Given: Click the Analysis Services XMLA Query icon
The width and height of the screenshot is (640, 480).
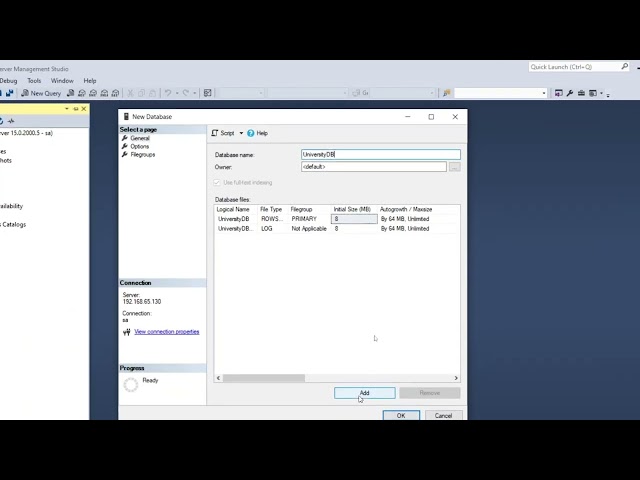Looking at the screenshot, I should click(x=104, y=93).
